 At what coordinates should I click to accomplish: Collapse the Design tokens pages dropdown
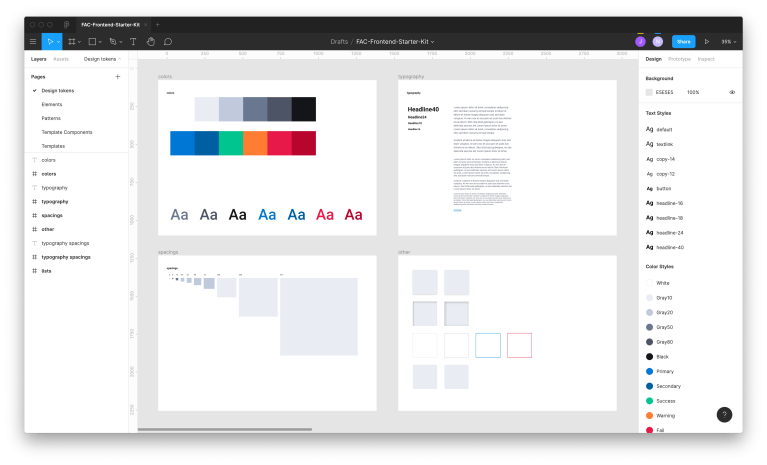(102, 59)
